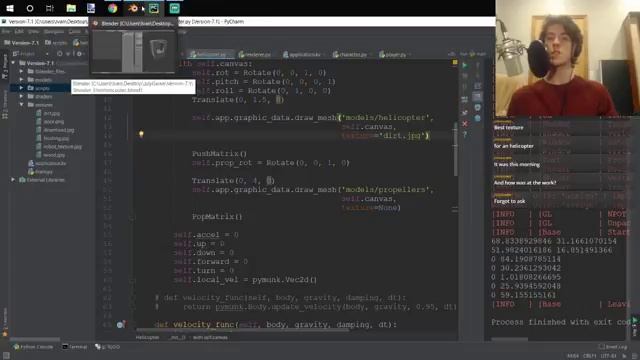This screenshot has width=640, height=360.
Task: Click the Version-7.1 breadcrumb in the navigation bar
Action: pos(22,42)
